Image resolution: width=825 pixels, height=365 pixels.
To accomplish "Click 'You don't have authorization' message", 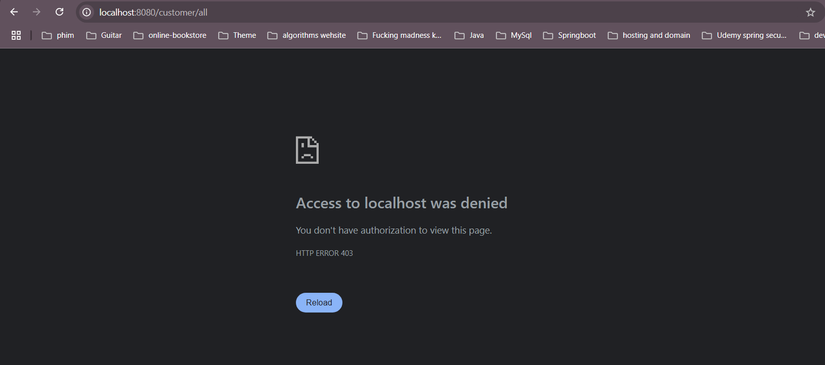I will (394, 230).
